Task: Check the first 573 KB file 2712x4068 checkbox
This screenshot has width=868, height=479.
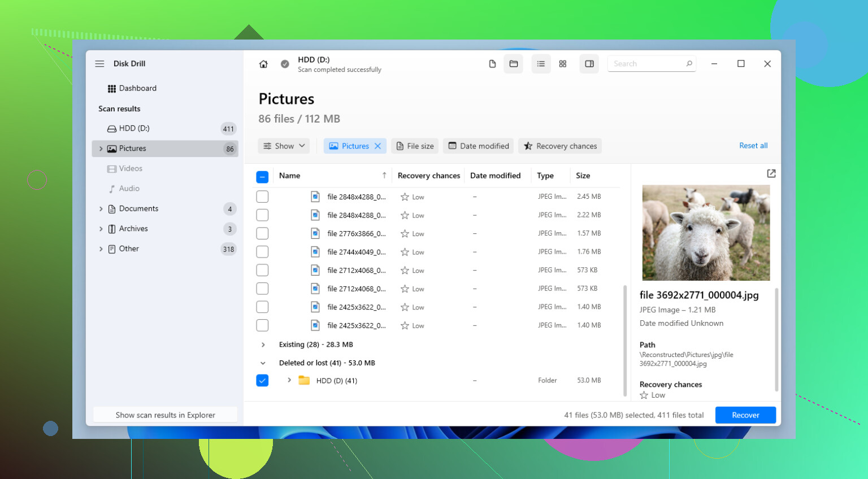Action: click(x=262, y=270)
